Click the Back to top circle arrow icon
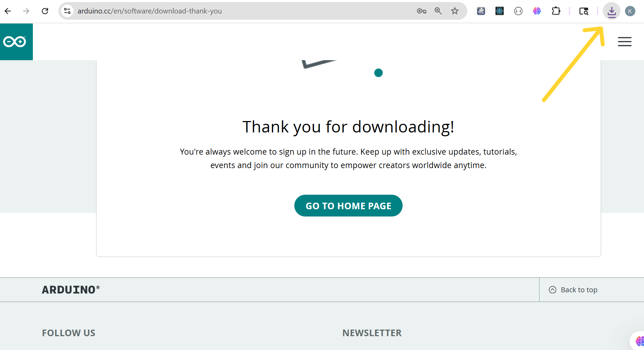 pos(553,290)
